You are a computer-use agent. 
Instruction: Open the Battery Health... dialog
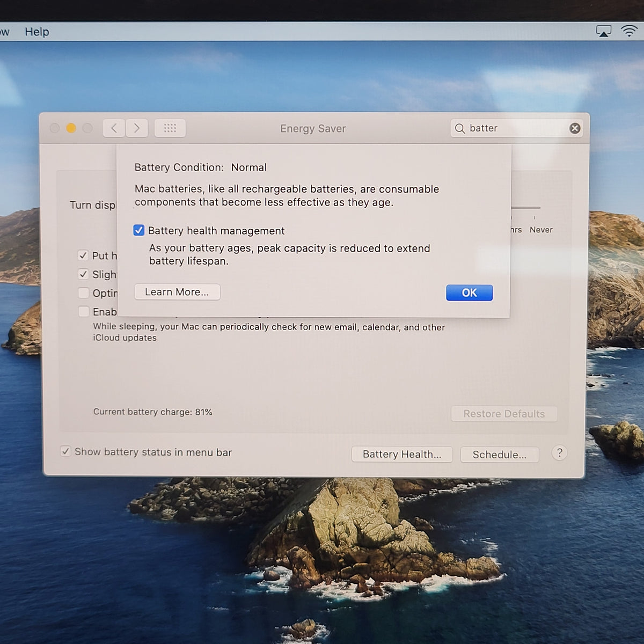click(402, 454)
